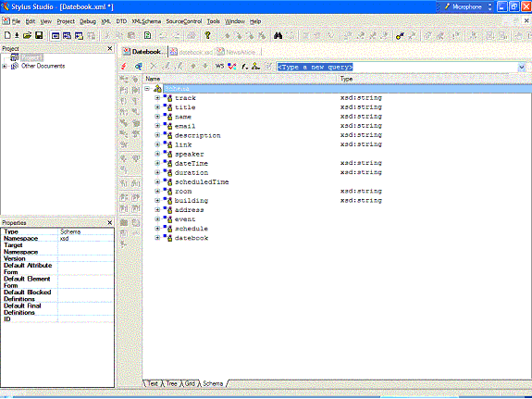Click the Version property row

[x=57, y=258]
